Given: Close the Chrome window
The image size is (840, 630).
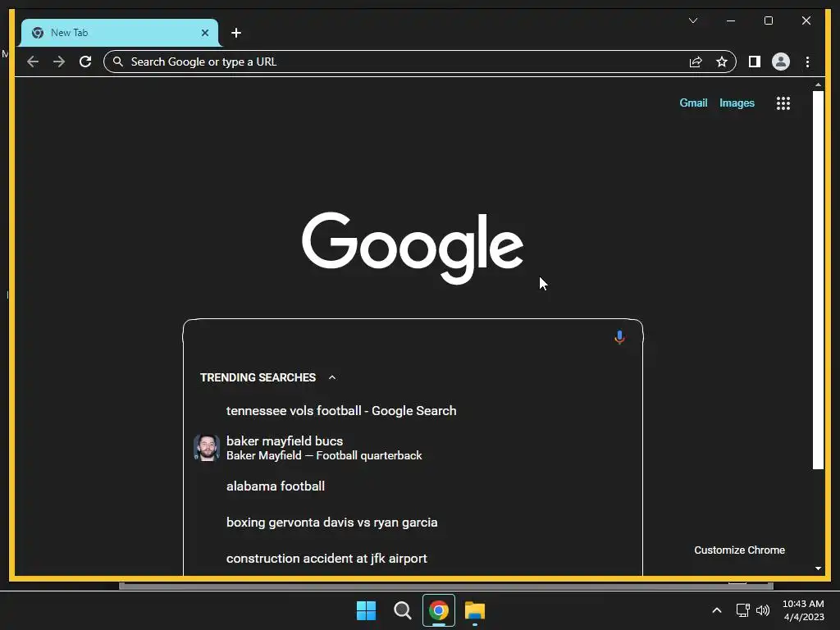Looking at the screenshot, I should point(806,21).
